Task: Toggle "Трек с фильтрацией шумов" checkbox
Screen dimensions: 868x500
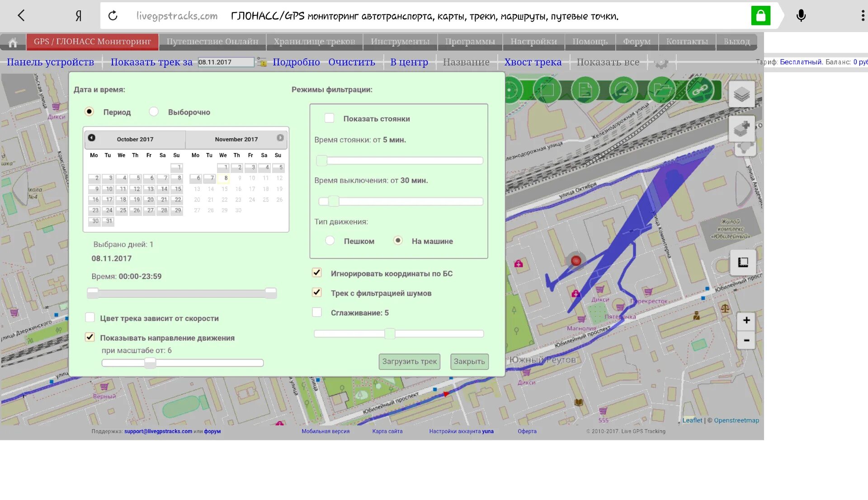Action: pos(317,293)
